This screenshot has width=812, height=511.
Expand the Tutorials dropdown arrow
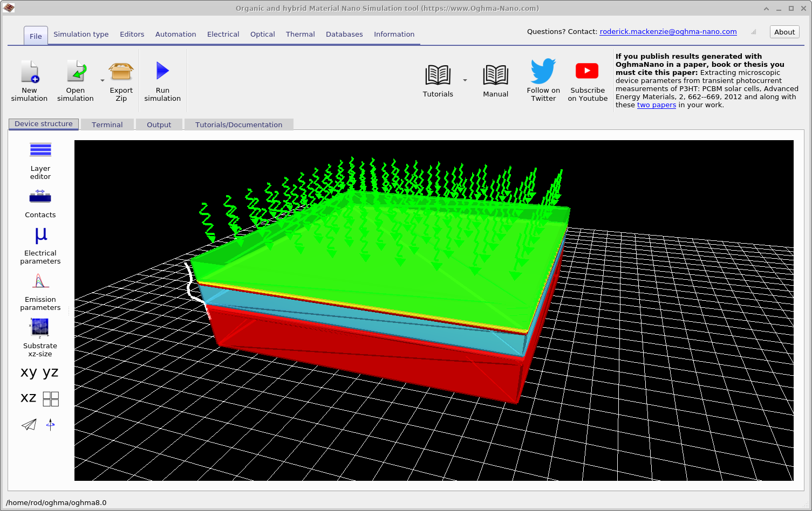click(x=465, y=81)
